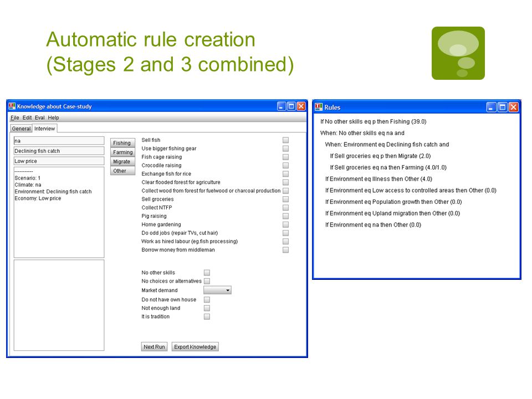Check the Pig raising checkbox
This screenshot has height=399, width=532.
coord(286,216)
